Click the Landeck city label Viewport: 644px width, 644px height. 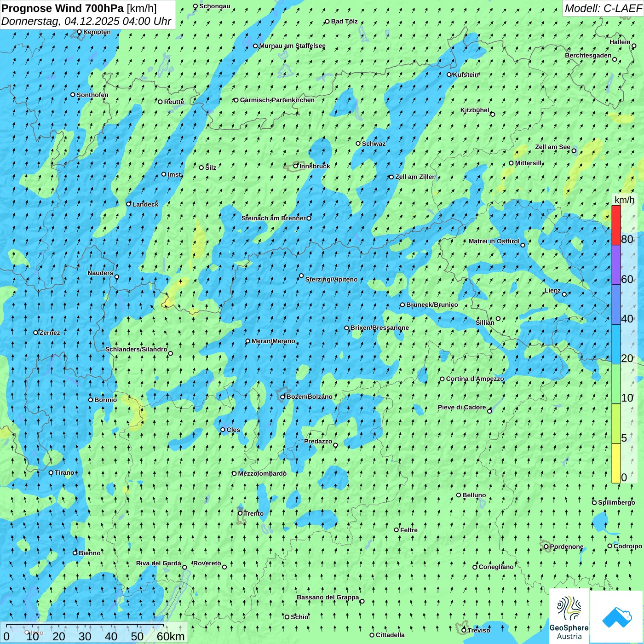(x=145, y=204)
